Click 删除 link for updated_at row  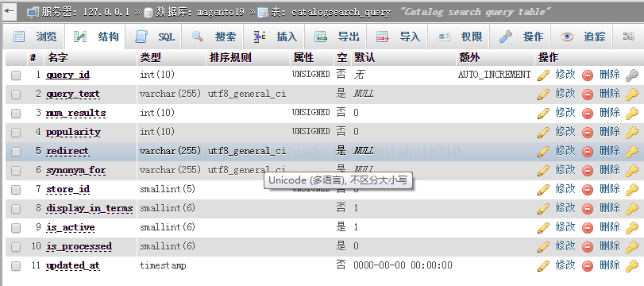click(x=610, y=265)
